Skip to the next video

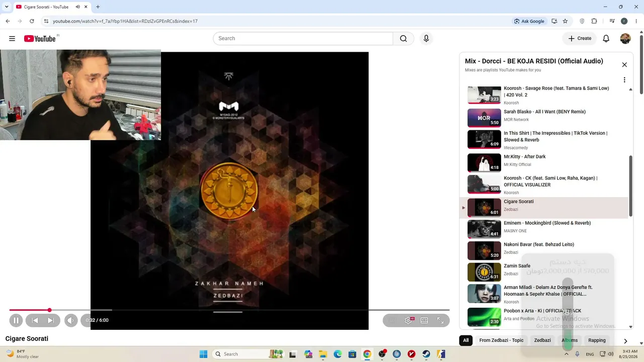click(51, 320)
